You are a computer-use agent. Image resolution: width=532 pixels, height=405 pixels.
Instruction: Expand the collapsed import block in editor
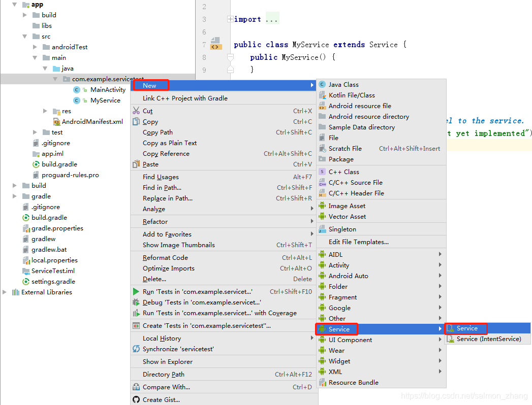230,19
